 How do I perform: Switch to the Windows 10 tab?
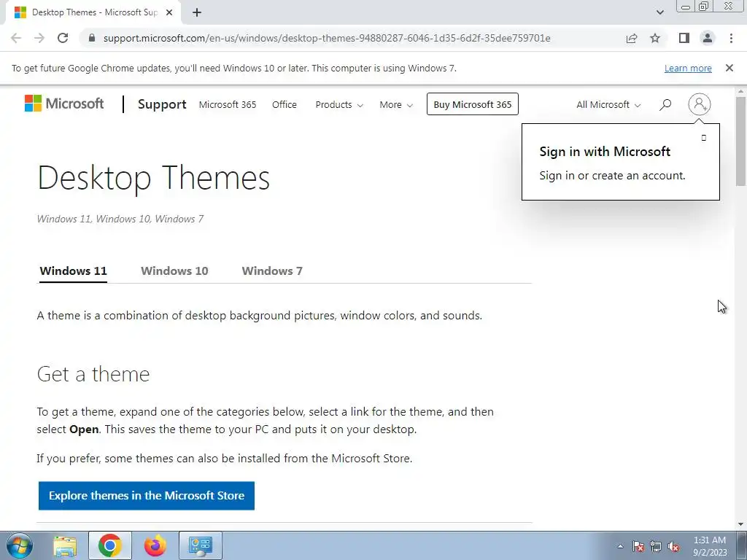174,271
